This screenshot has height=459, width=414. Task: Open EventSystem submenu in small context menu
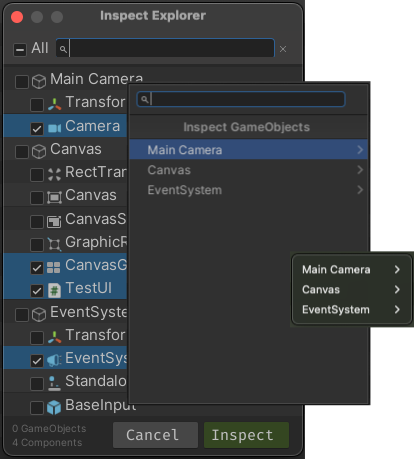397,310
